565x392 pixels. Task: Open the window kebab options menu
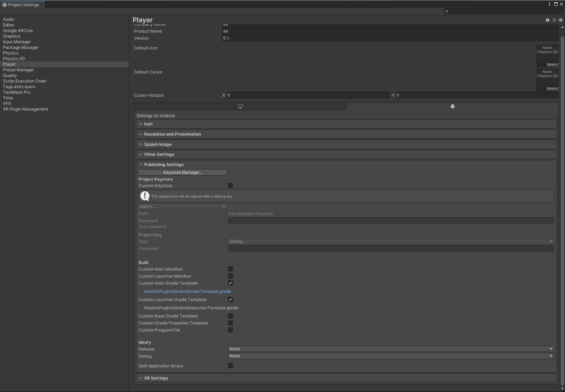pos(550,4)
